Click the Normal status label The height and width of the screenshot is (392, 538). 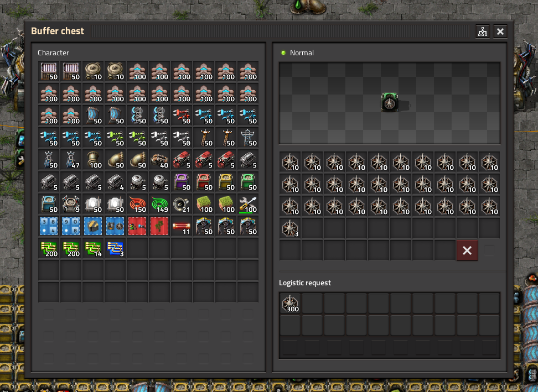click(302, 53)
